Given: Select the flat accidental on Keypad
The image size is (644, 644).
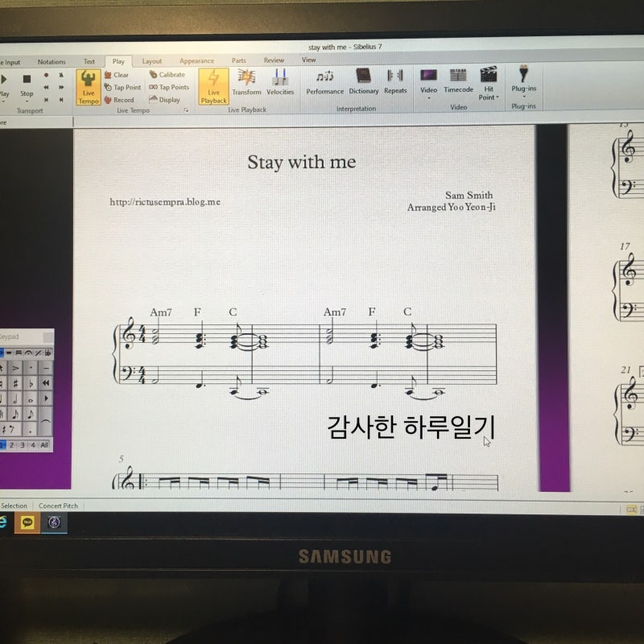Looking at the screenshot, I should tap(31, 383).
